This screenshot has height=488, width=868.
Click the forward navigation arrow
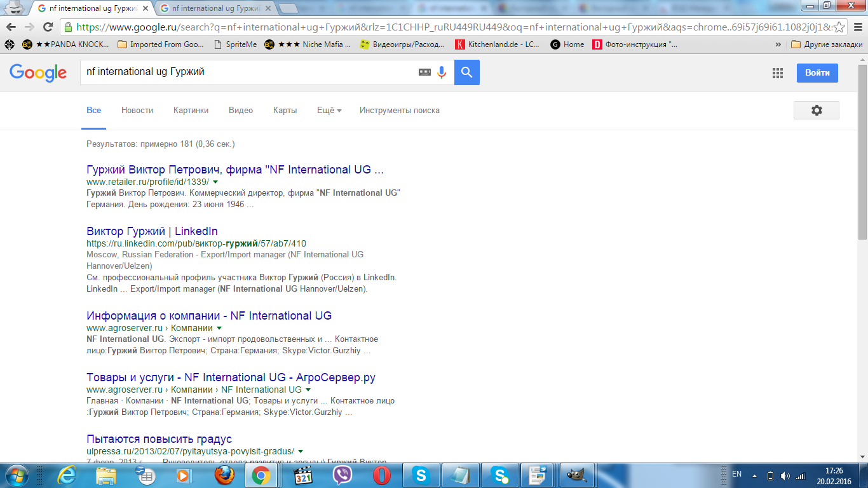pyautogui.click(x=29, y=27)
